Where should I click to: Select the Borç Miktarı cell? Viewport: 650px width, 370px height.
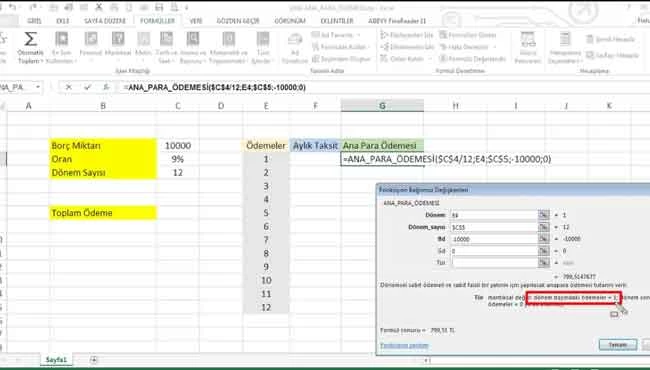coord(103,145)
